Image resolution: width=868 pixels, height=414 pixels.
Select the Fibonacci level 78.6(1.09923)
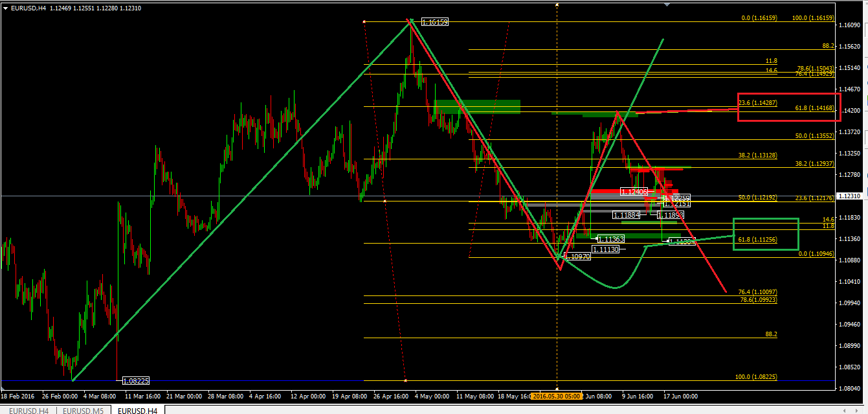(758, 300)
